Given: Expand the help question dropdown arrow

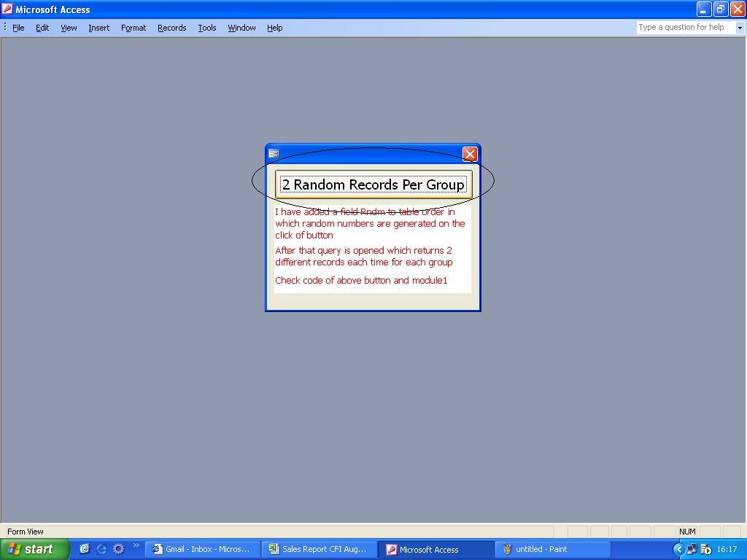Looking at the screenshot, I should [740, 28].
